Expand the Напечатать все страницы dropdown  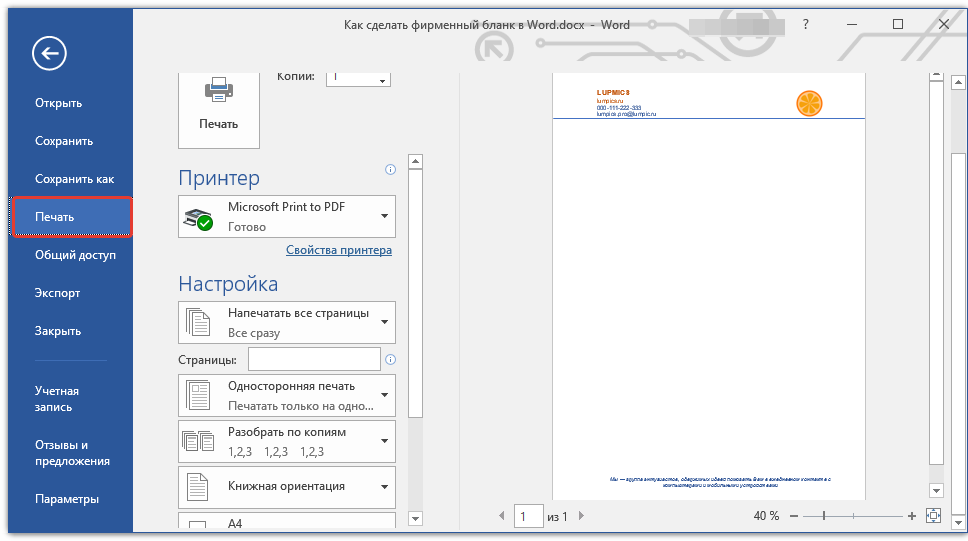(x=286, y=322)
